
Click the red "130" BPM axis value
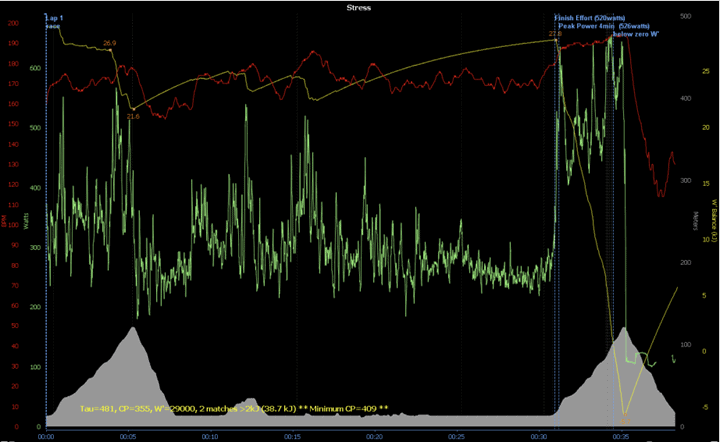(13, 164)
